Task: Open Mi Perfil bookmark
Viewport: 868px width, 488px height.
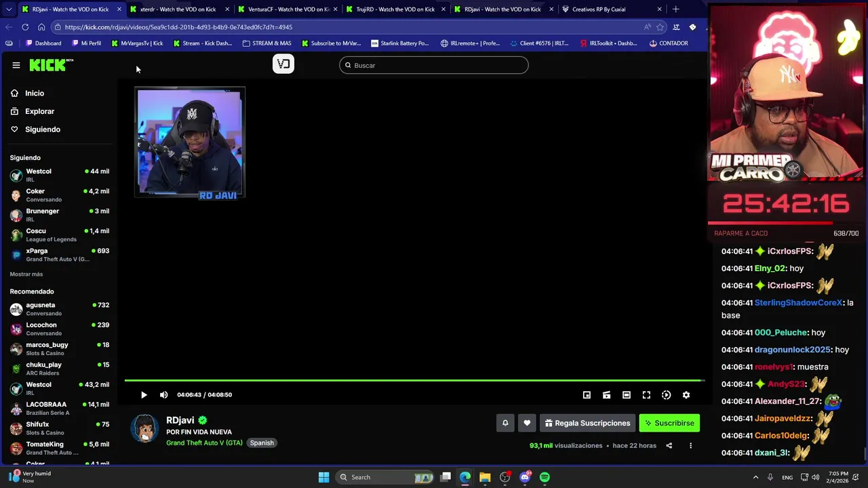Action: 86,43
